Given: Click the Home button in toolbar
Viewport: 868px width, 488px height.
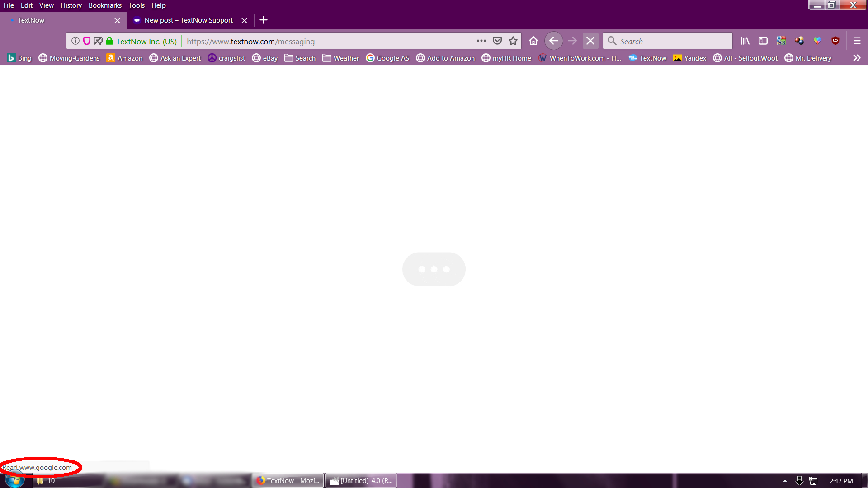Looking at the screenshot, I should coord(533,41).
